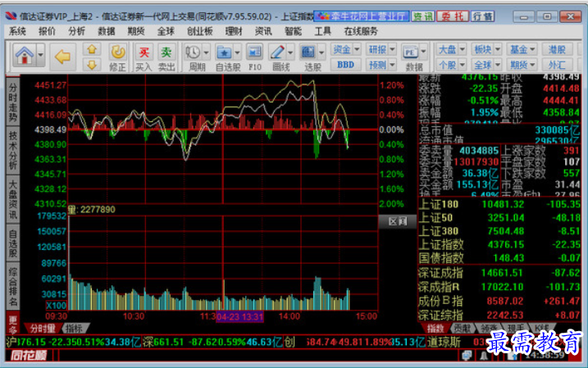The width and height of the screenshot is (588, 368).
Task: Open the 工具 menu
Action: tap(322, 31)
